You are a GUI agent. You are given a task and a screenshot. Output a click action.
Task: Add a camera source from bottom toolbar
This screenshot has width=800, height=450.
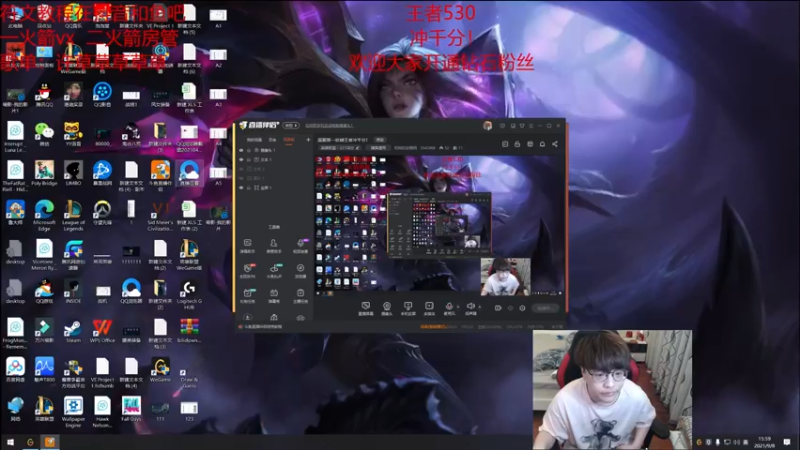387,308
